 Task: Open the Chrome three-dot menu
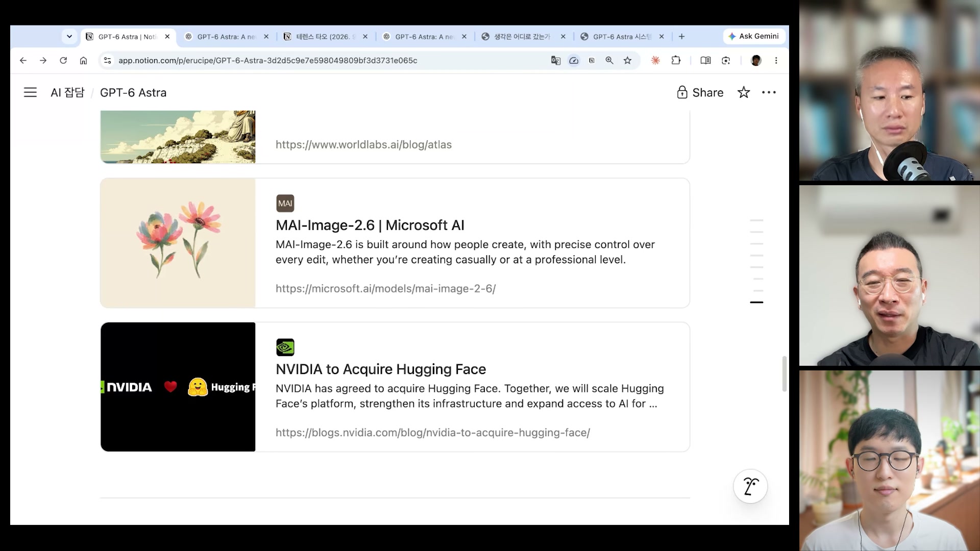[776, 60]
